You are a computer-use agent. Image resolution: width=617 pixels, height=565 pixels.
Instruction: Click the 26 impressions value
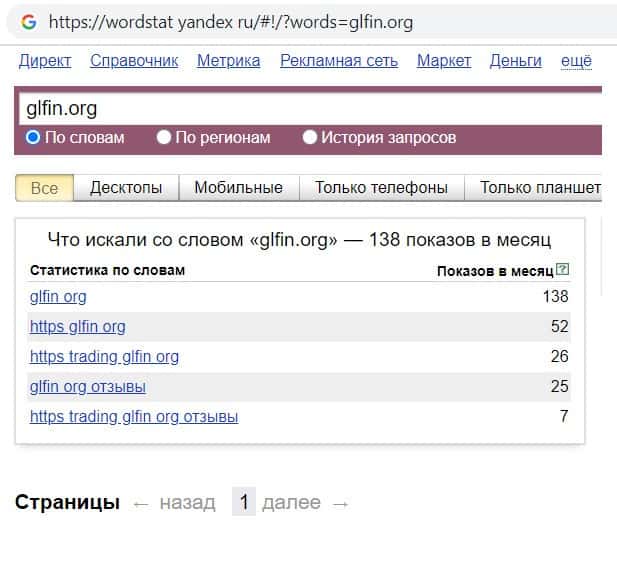(x=560, y=356)
